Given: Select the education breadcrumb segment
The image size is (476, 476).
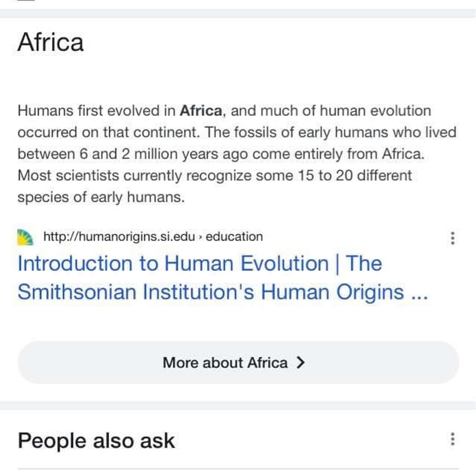Looking at the screenshot, I should 234,236.
